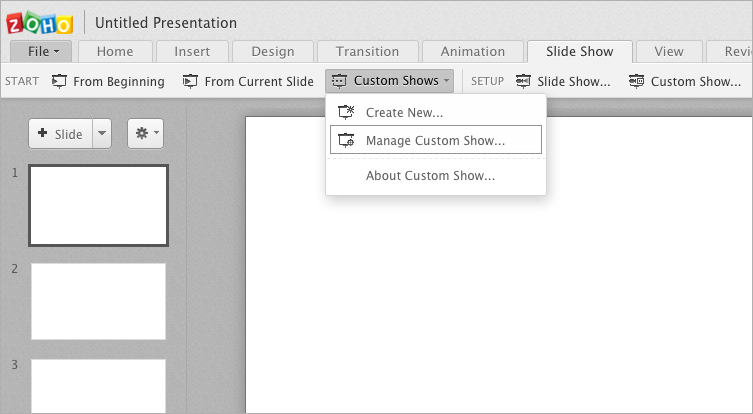Screen dimensions: 753x414
Task: Select About Custom Show menu entry
Action: click(x=430, y=176)
